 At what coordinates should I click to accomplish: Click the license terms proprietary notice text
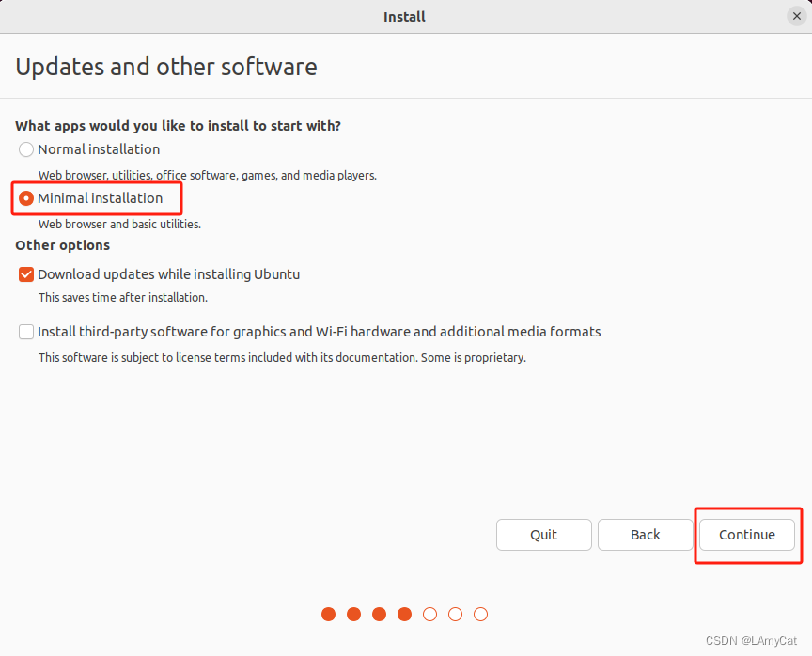coord(282,358)
